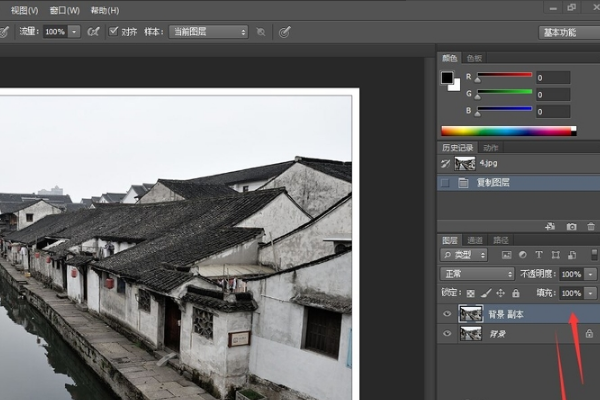The image size is (600, 400).
Task: Click the black foreground color swatch
Action: point(448,77)
